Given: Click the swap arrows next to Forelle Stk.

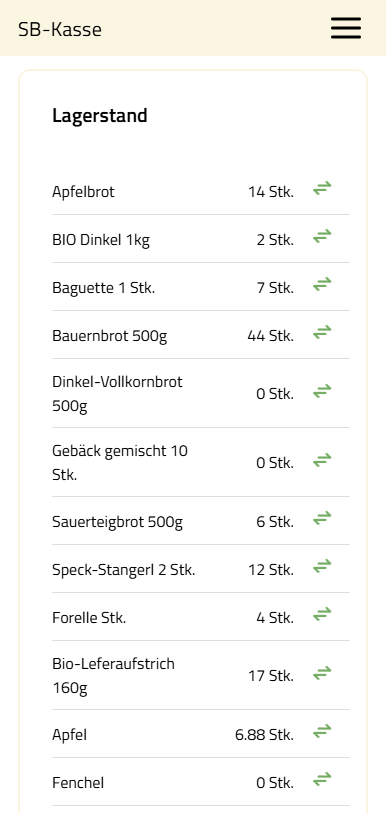Looking at the screenshot, I should 322,615.
